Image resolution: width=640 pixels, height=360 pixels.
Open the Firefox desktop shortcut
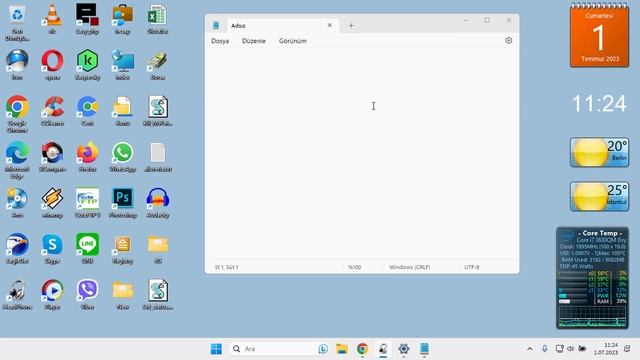(x=87, y=157)
